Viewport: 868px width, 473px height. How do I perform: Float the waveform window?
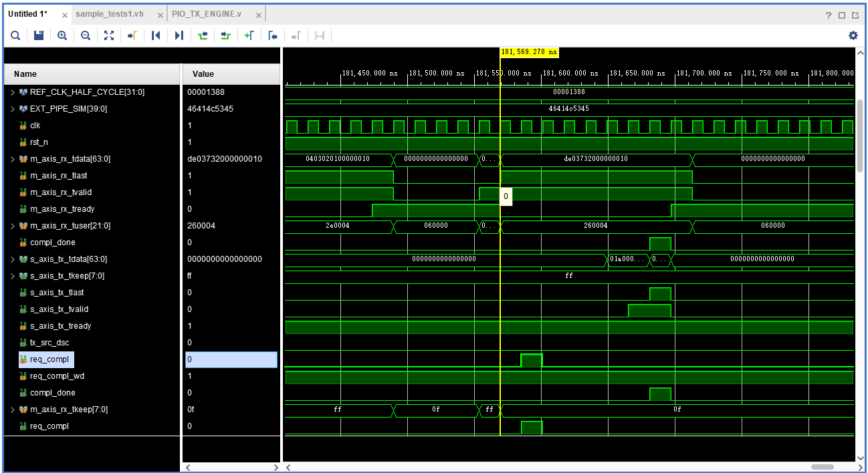point(855,15)
